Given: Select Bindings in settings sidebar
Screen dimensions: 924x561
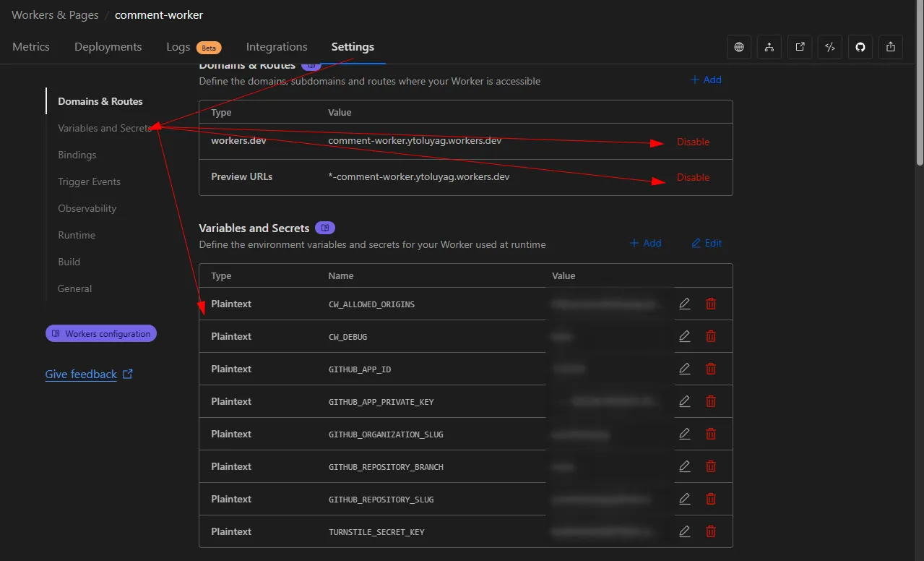Looking at the screenshot, I should [77, 155].
